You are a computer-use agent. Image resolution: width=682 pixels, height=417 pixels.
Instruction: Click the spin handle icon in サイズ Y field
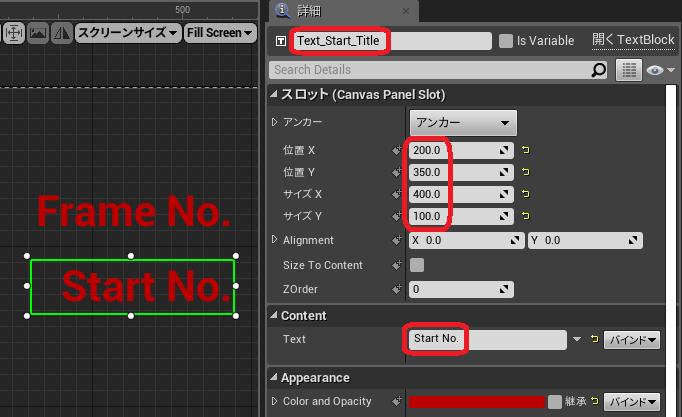tap(504, 216)
